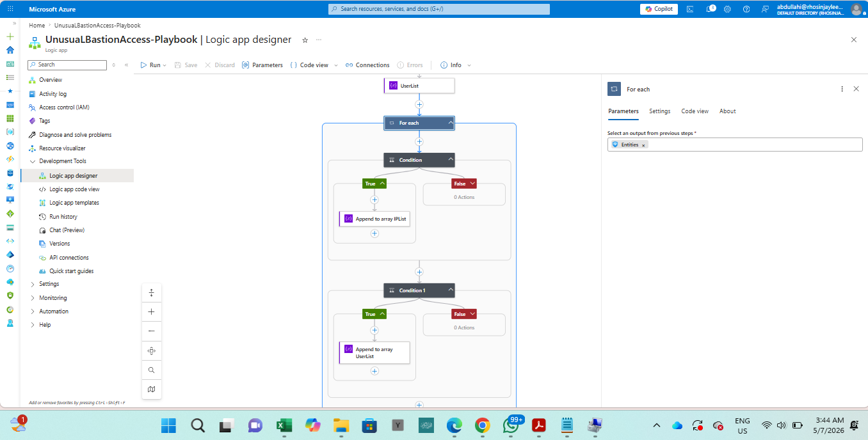Open the more options ellipsis beside title

coord(319,40)
